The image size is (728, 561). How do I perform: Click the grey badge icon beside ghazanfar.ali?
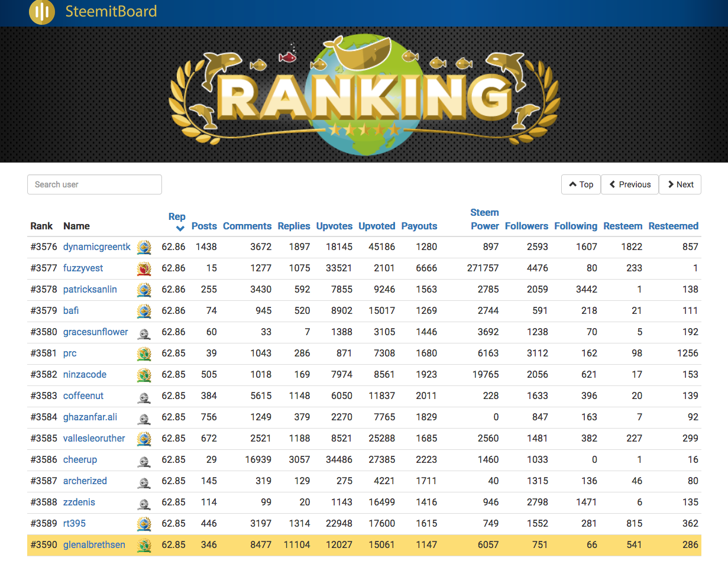pos(144,419)
